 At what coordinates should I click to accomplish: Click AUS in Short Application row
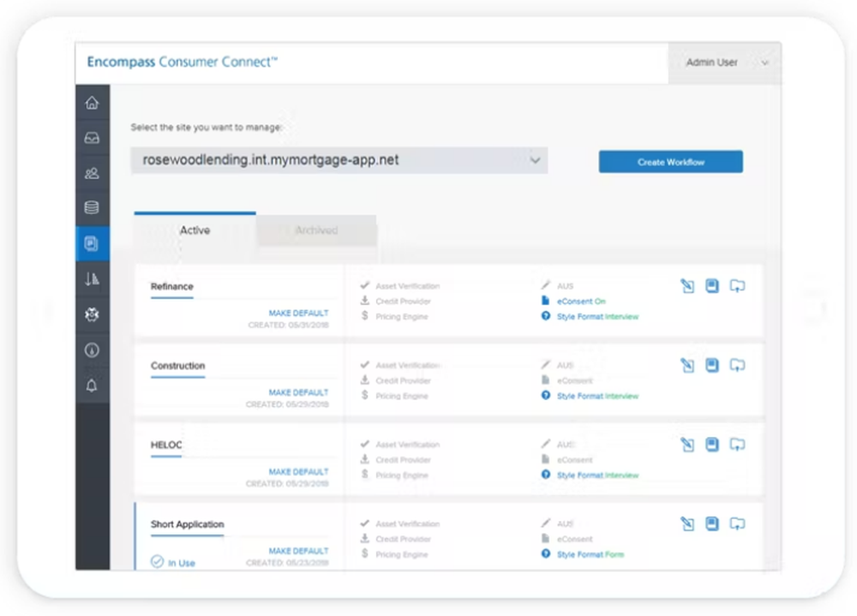pyautogui.click(x=565, y=523)
